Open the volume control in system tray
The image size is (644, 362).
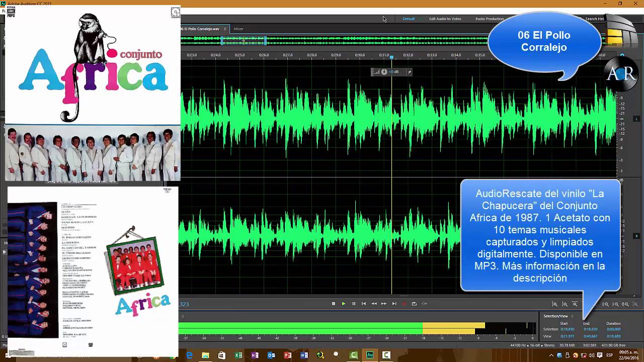click(591, 355)
